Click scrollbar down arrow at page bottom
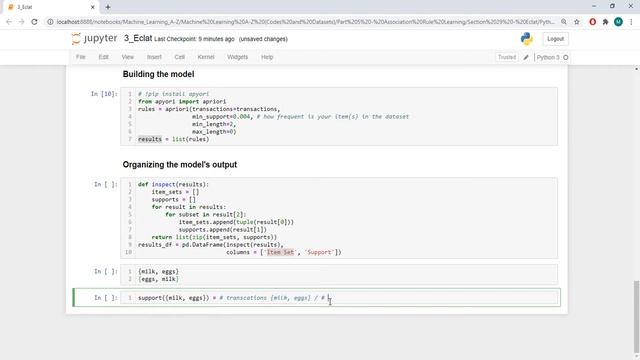640x360 pixels. 636,356
